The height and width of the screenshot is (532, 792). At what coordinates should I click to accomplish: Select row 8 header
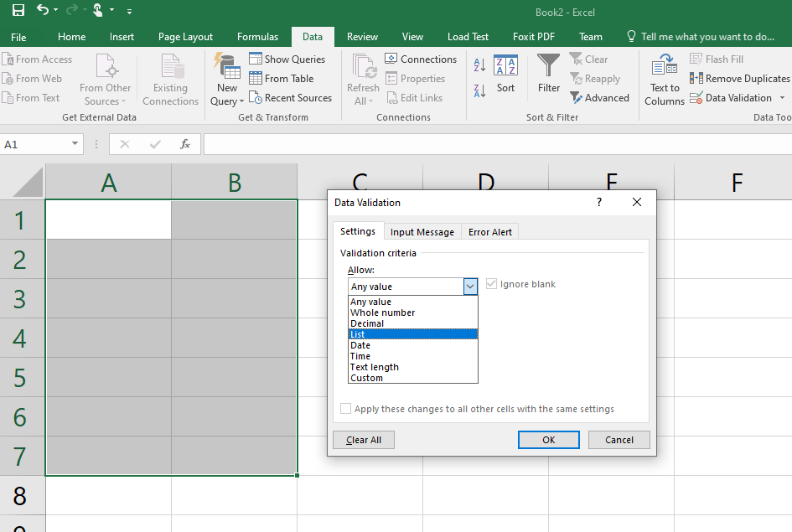click(x=20, y=496)
